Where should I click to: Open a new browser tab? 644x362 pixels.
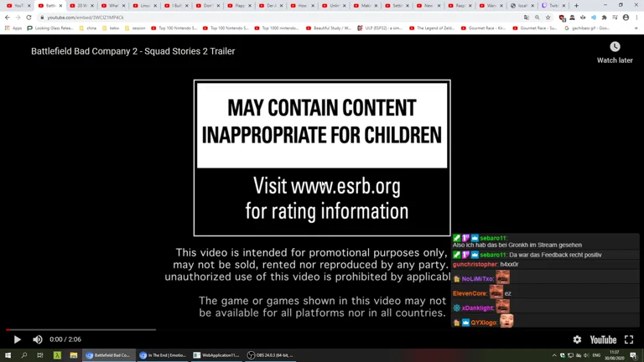[x=576, y=5]
